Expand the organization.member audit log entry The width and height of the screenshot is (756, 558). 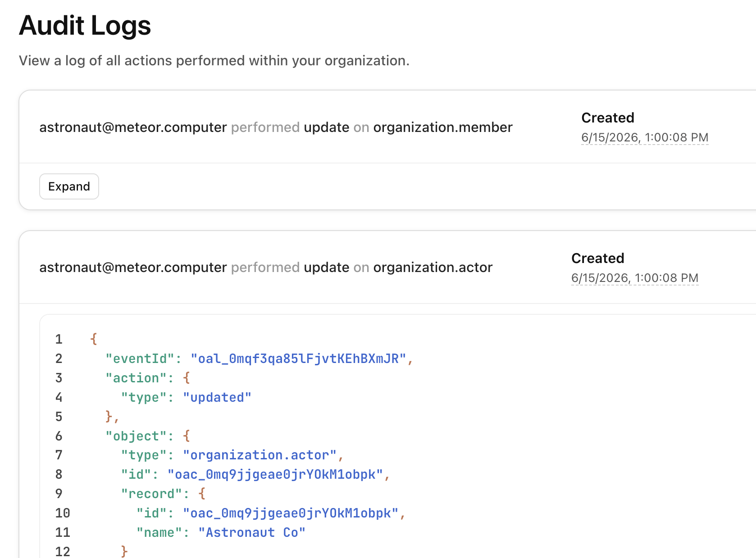pos(69,186)
